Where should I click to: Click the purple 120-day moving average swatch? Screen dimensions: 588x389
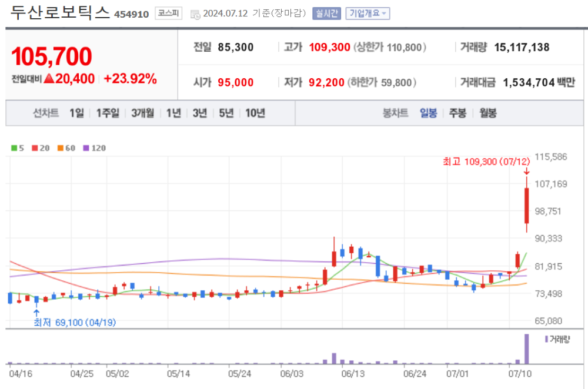click(x=86, y=148)
